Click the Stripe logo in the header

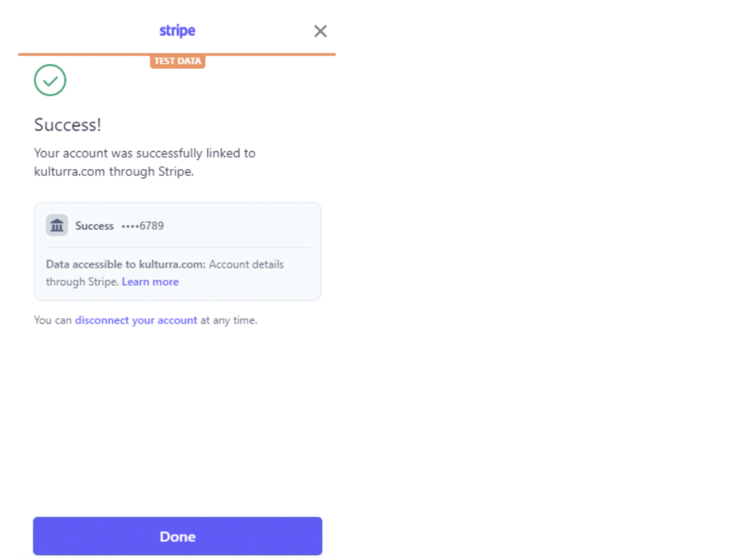(x=177, y=30)
